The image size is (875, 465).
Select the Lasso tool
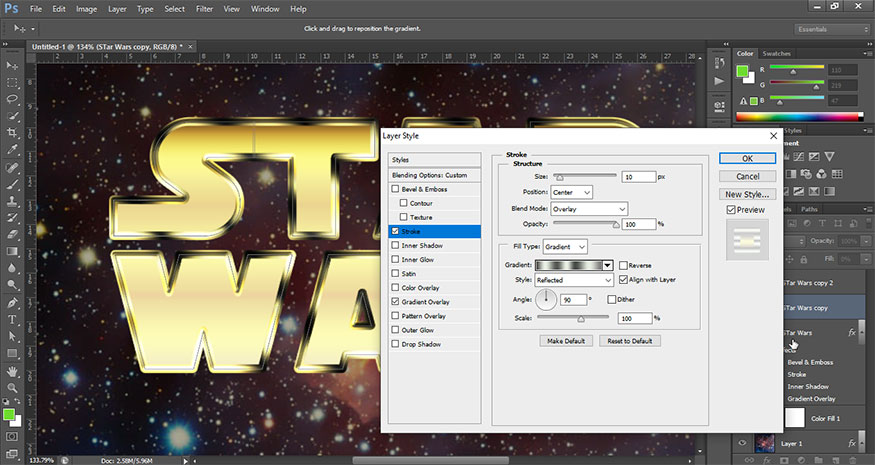click(12, 99)
